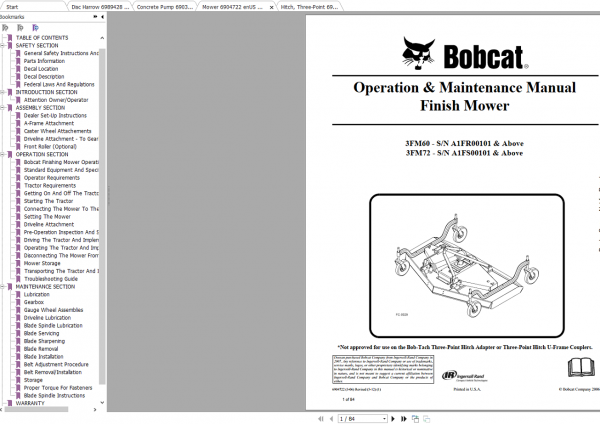Open Belt Adjustment Procedure bookmark
Screen dimensions: 600x424
point(56,364)
